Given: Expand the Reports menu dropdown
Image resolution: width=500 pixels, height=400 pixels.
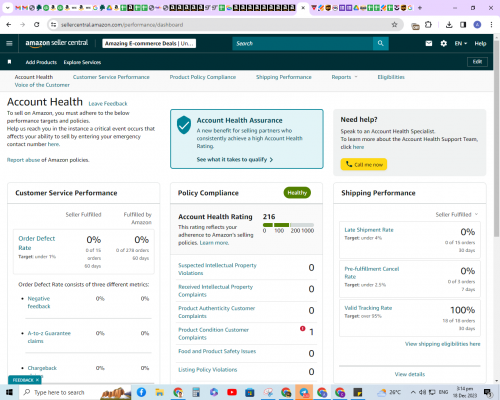Looking at the screenshot, I should point(344,77).
